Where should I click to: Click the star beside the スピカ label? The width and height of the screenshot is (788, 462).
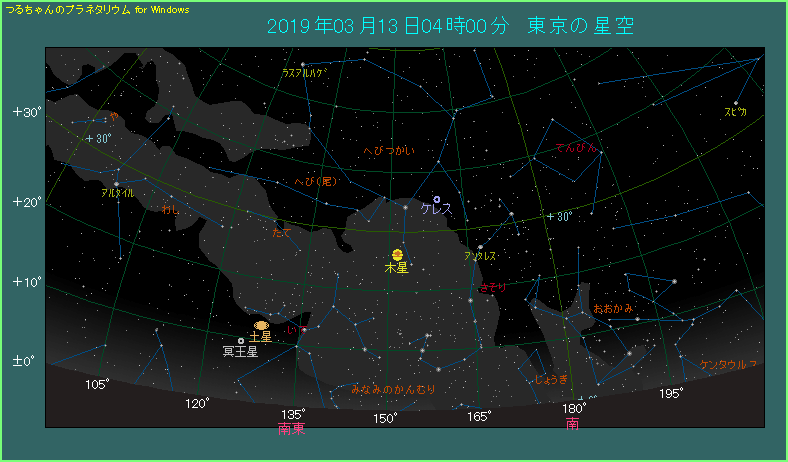[x=736, y=103]
